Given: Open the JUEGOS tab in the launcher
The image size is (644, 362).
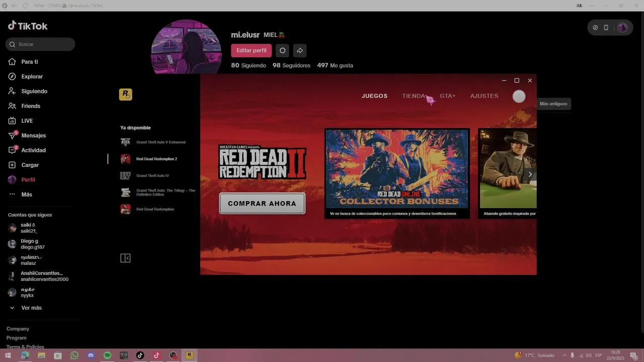Looking at the screenshot, I should pyautogui.click(x=374, y=96).
